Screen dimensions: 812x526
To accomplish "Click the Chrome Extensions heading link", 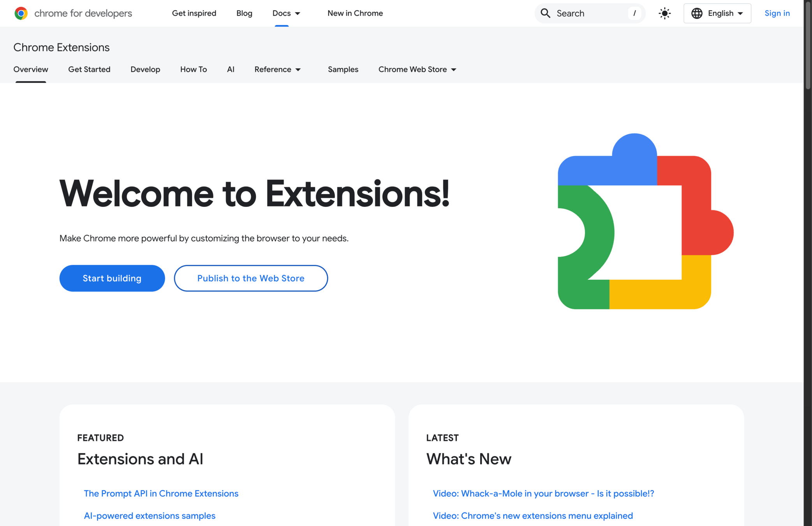I will (62, 48).
